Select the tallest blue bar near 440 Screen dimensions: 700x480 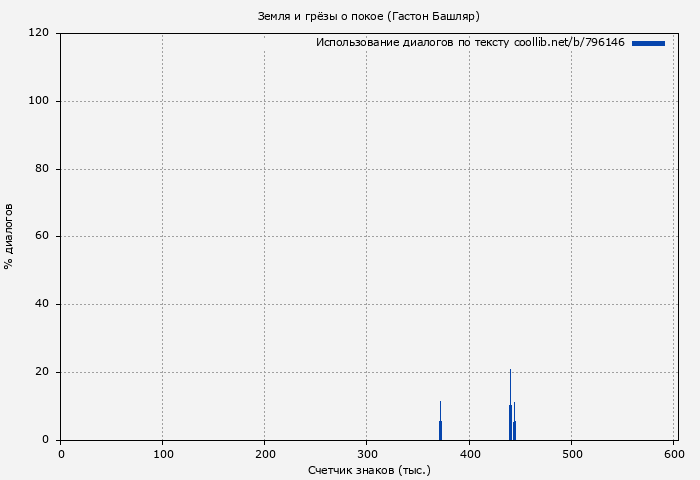[x=510, y=410]
